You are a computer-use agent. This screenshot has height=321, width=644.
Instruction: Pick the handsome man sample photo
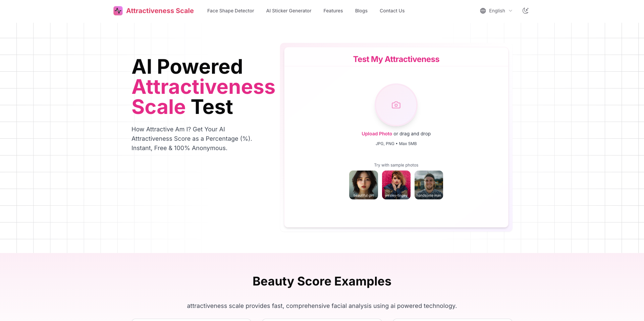(429, 185)
